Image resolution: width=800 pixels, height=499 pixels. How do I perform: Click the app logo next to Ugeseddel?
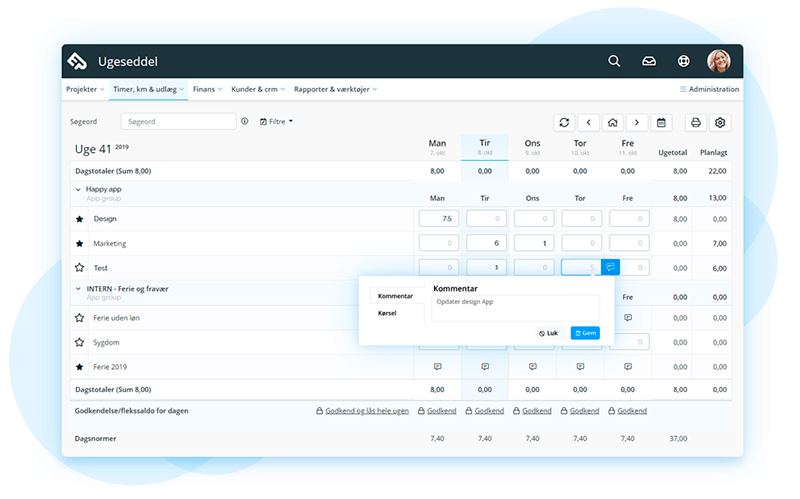tap(77, 61)
